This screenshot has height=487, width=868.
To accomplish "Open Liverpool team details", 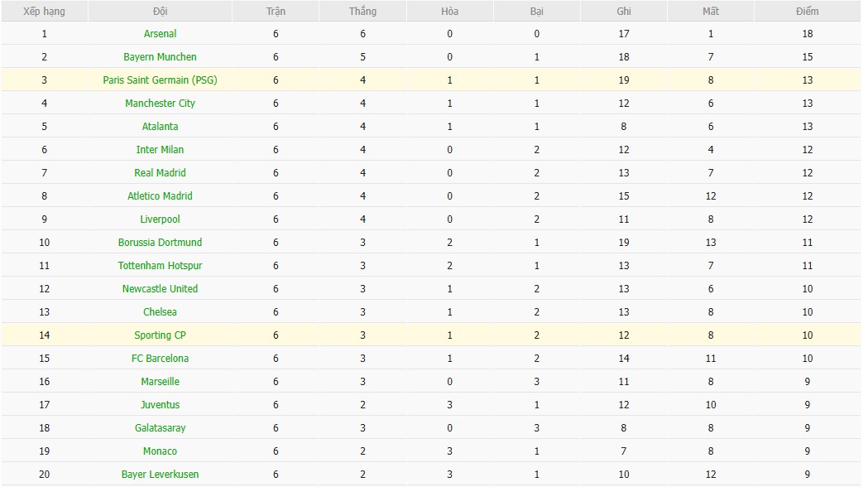I will pyautogui.click(x=160, y=219).
